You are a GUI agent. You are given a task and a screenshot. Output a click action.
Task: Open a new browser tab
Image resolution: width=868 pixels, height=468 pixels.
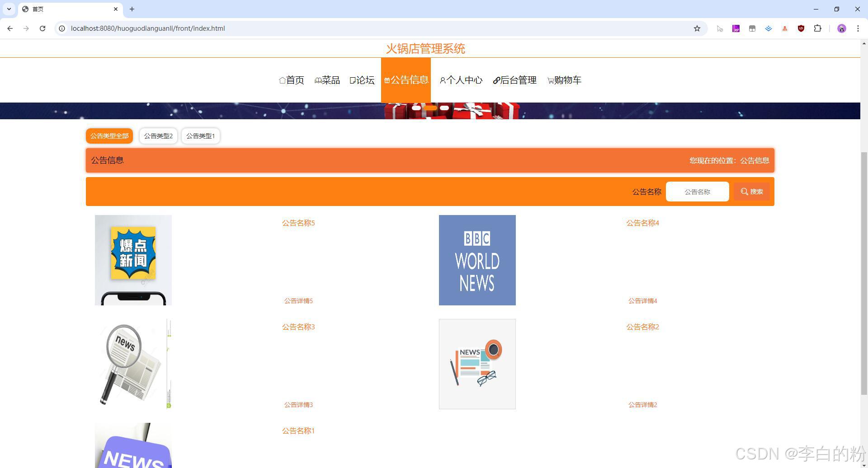pyautogui.click(x=132, y=9)
